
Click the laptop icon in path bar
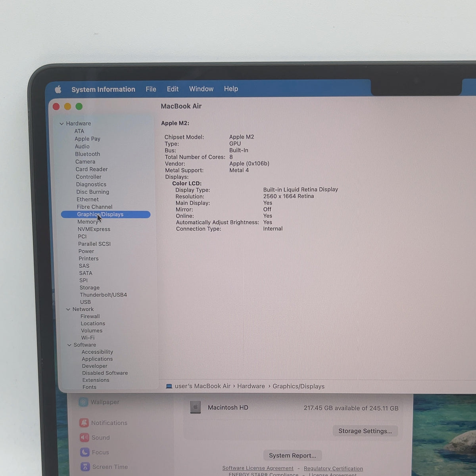tap(169, 386)
